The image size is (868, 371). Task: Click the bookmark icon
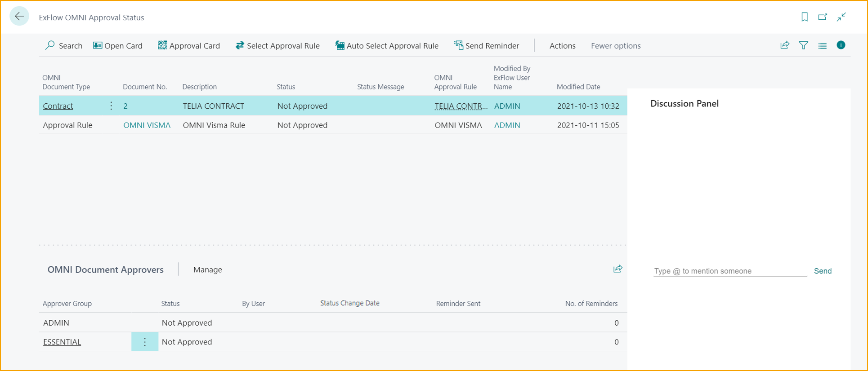pos(805,17)
